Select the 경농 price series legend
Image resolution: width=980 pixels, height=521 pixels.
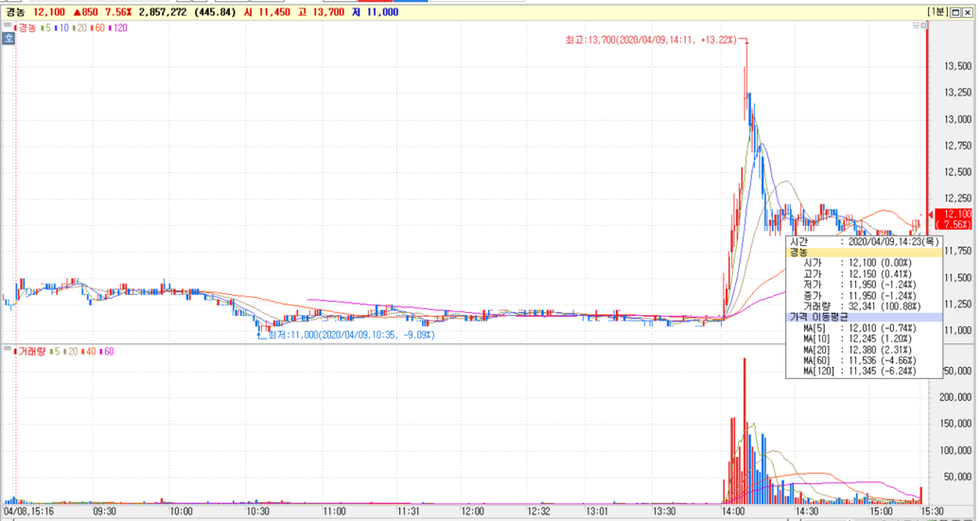coord(25,28)
